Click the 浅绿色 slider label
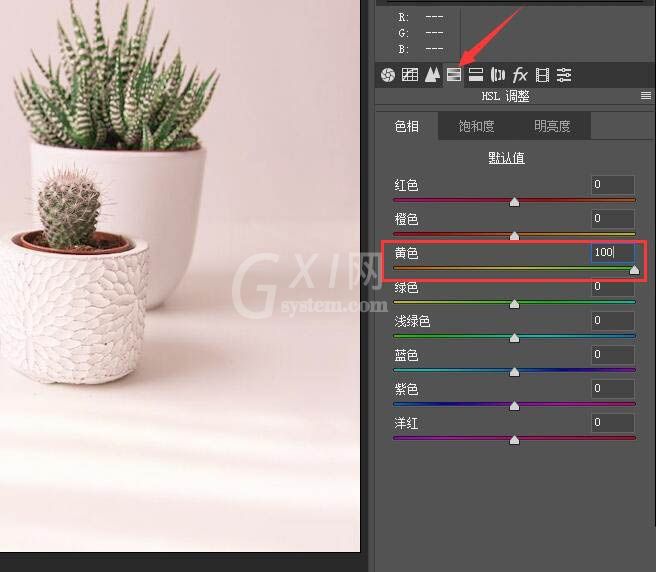Image resolution: width=656 pixels, height=572 pixels. pyautogui.click(x=412, y=321)
